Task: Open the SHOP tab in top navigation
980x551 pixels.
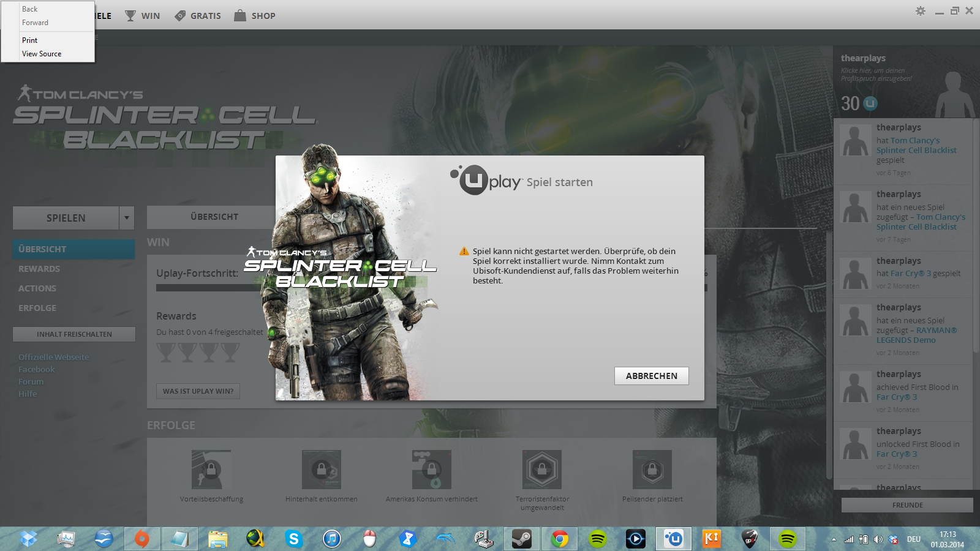Action: 263,16
